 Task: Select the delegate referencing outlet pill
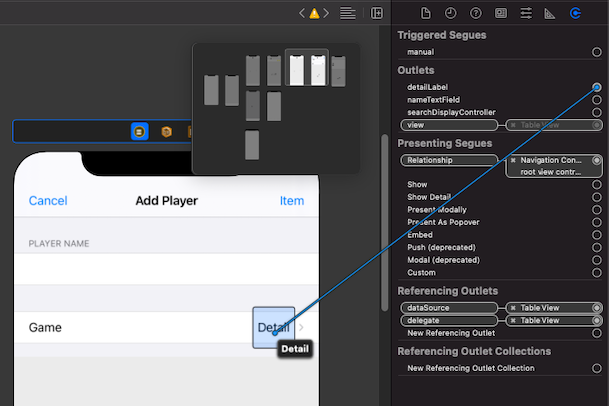click(x=449, y=321)
